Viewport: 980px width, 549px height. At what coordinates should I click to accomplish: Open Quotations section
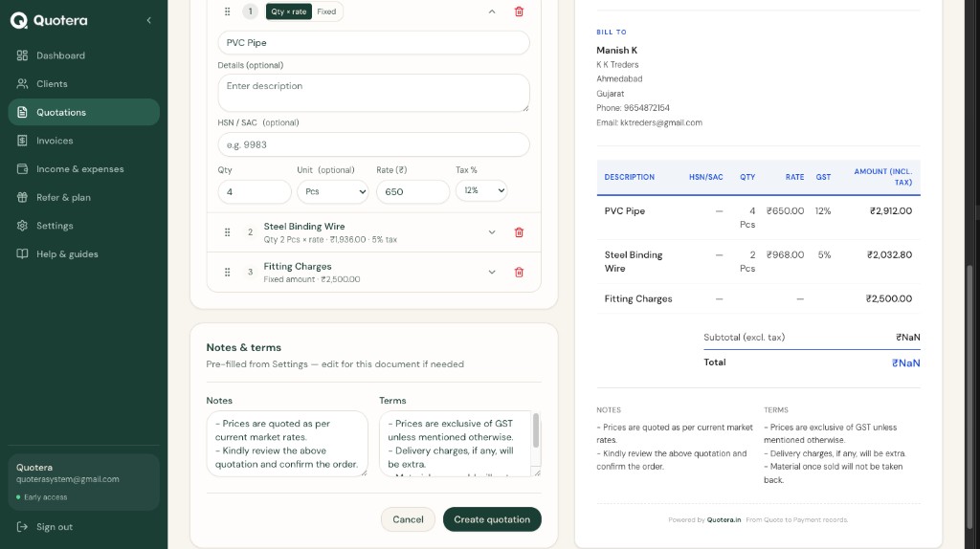click(84, 113)
